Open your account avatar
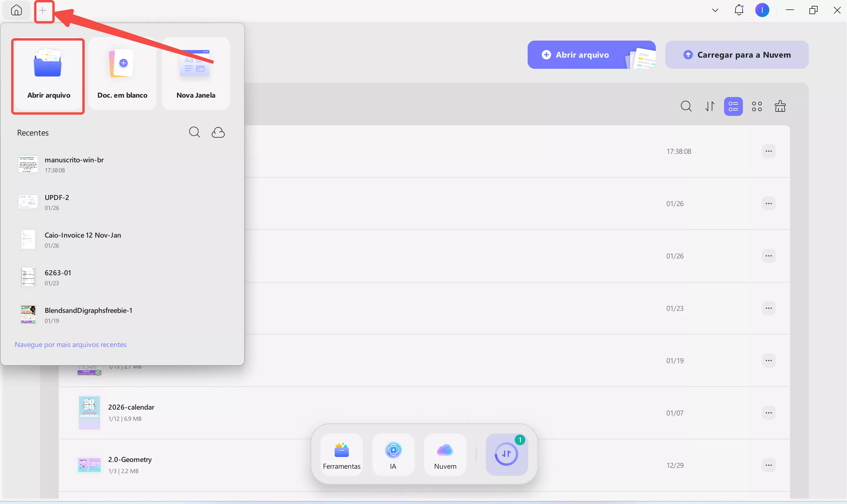 coord(762,10)
